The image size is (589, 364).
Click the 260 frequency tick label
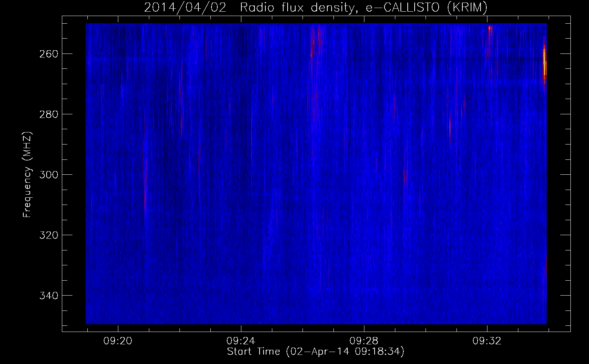click(x=48, y=54)
